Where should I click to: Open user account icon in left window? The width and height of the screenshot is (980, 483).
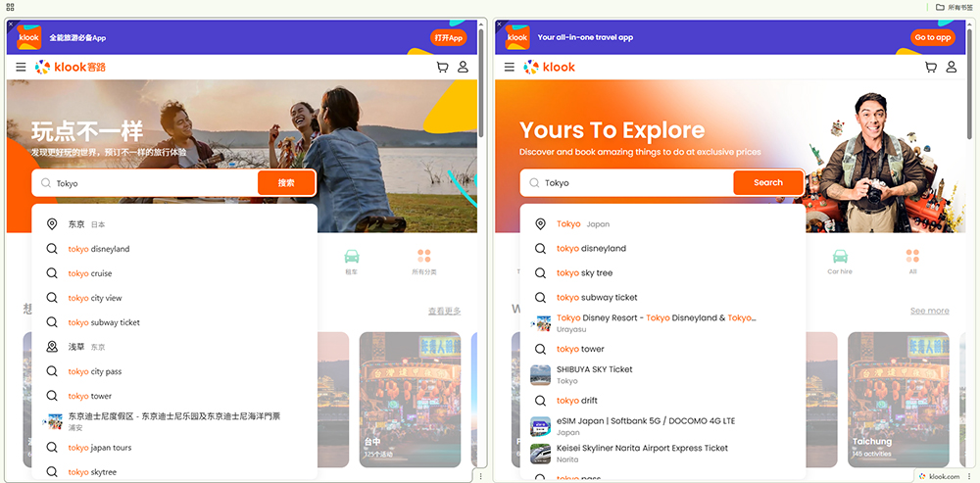(464, 67)
